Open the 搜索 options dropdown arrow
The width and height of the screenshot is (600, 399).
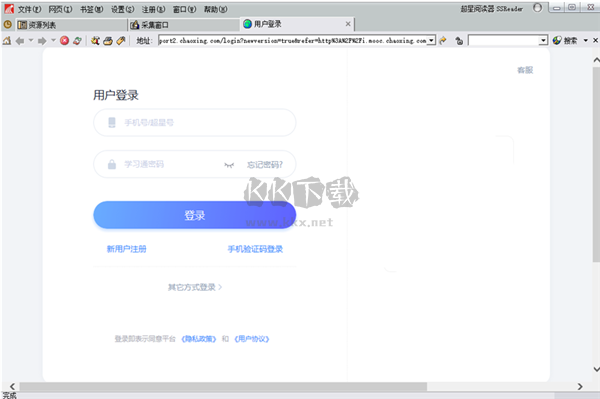(x=585, y=40)
